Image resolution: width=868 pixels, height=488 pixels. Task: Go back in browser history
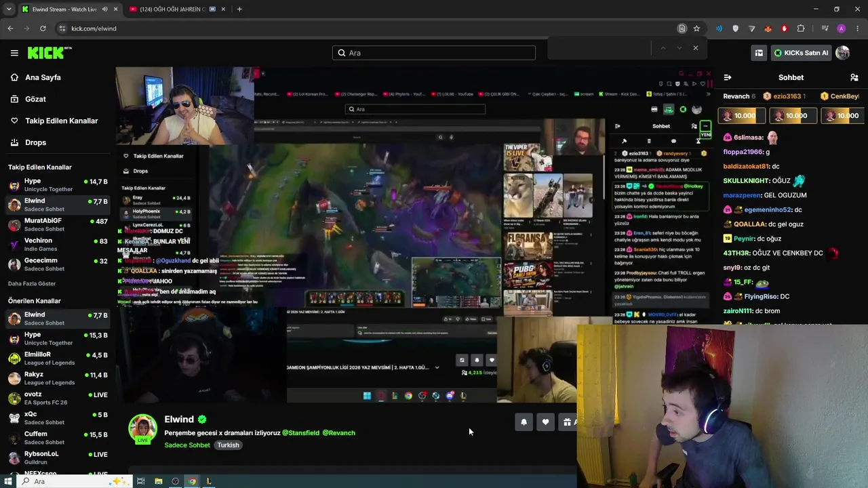click(x=10, y=28)
